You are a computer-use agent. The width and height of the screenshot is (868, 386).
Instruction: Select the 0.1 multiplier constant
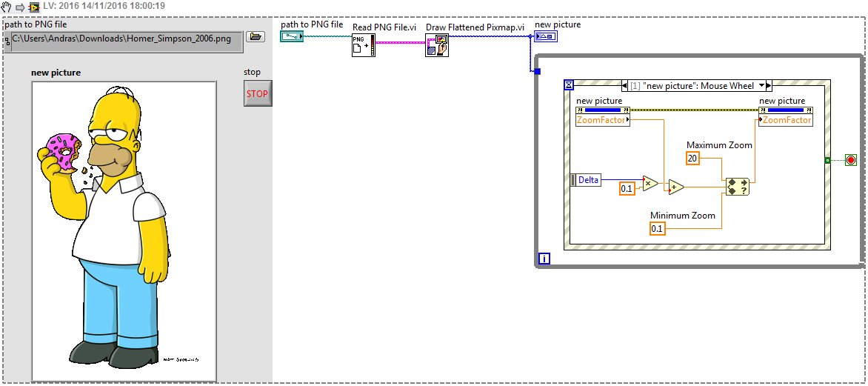click(x=627, y=189)
